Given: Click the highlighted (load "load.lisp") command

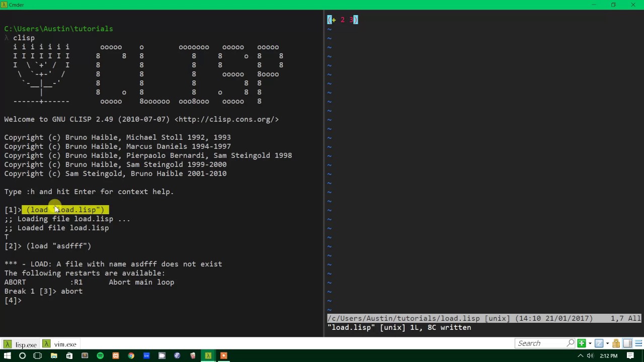Looking at the screenshot, I should point(65,210).
